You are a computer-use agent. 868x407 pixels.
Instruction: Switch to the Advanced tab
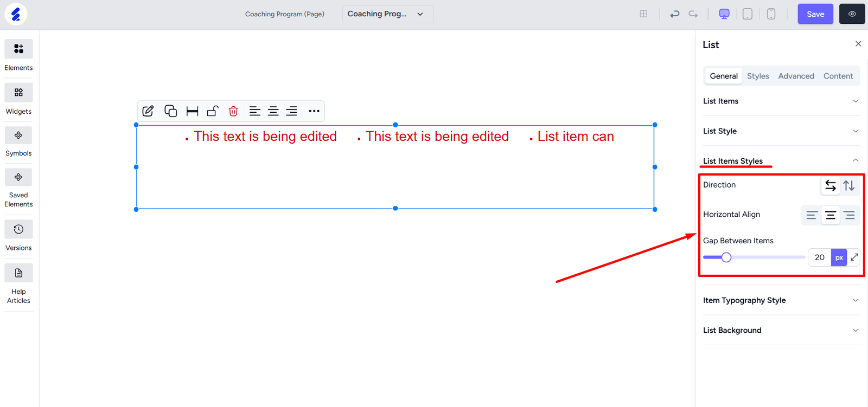click(x=796, y=76)
